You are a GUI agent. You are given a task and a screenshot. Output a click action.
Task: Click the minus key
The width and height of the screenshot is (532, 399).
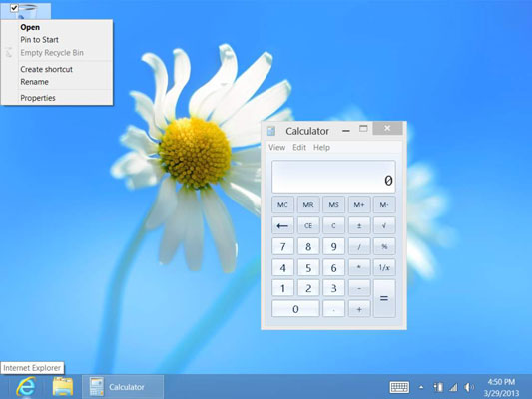[359, 288]
